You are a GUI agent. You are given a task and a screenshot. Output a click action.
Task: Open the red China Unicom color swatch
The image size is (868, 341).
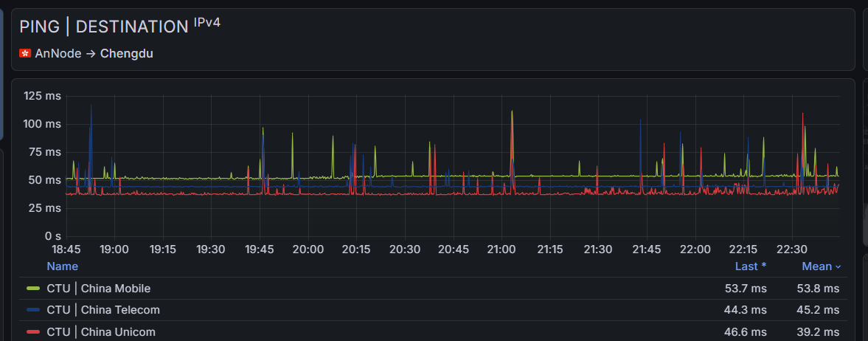point(33,331)
